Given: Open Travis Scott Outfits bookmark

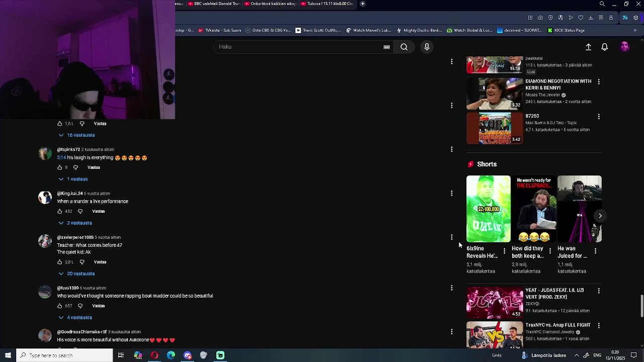Looking at the screenshot, I should pyautogui.click(x=318, y=30).
